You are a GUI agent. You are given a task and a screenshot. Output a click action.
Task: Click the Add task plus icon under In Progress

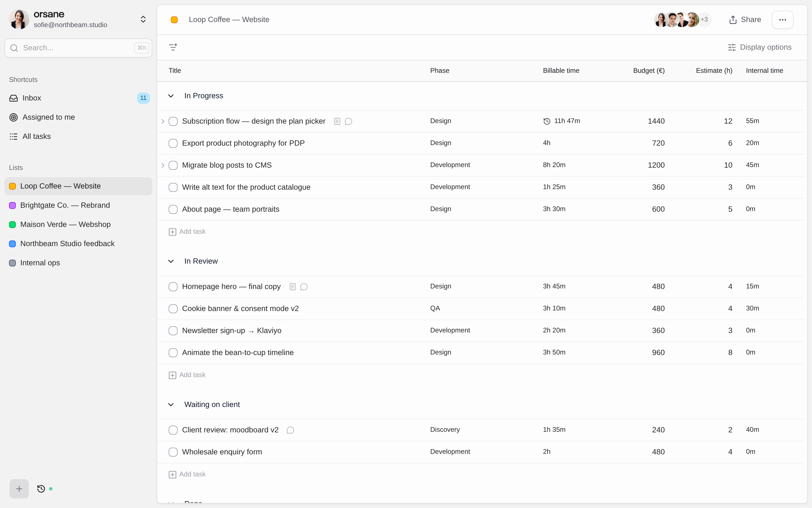point(173,232)
